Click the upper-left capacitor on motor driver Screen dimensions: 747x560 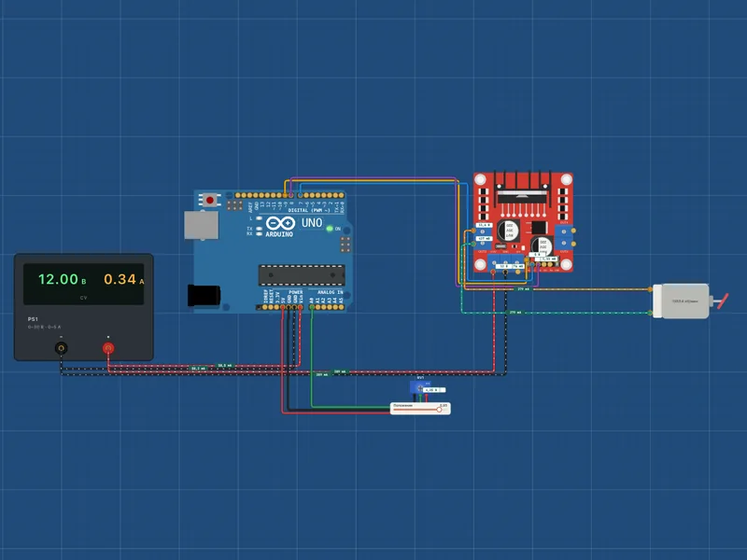click(x=508, y=230)
